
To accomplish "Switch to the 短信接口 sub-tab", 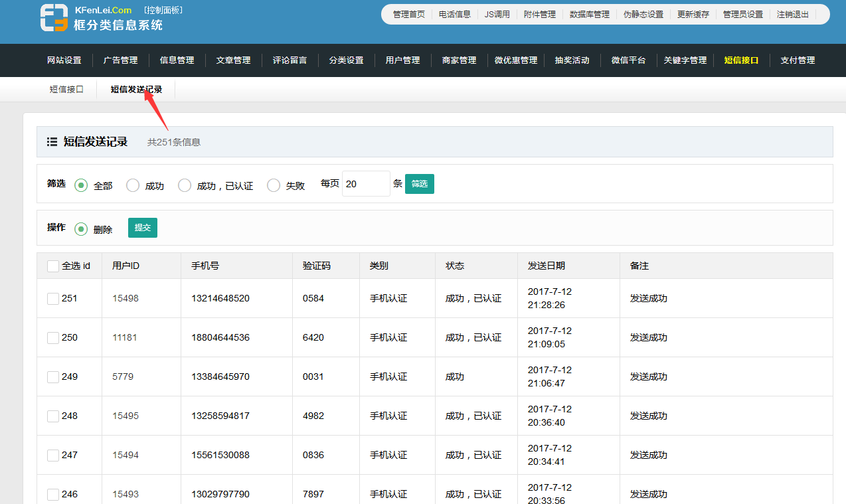I will [x=66, y=90].
